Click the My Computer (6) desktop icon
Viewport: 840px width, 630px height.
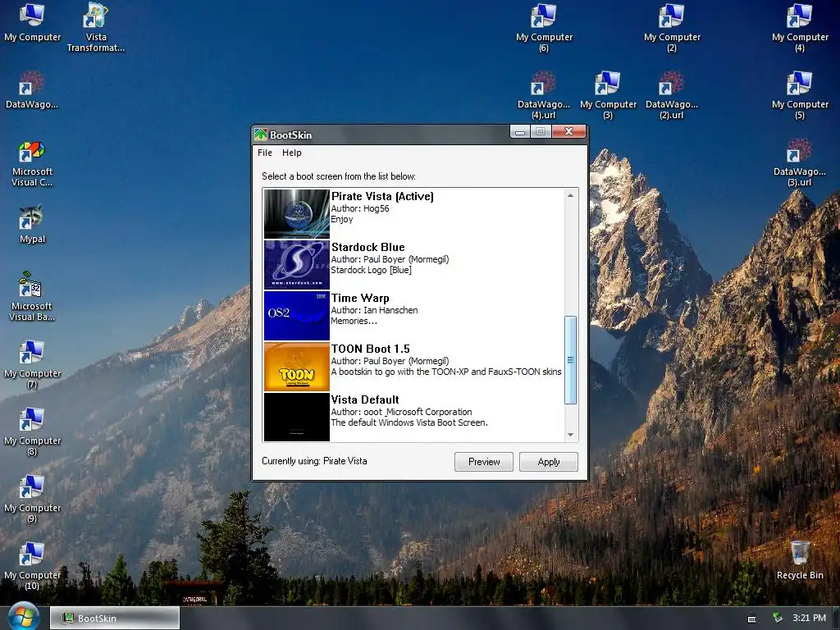[544, 28]
